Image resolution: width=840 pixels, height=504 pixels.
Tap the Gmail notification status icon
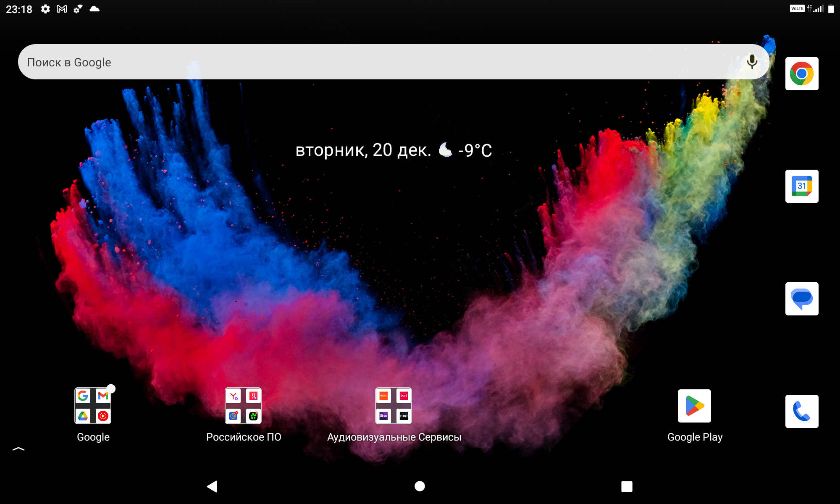point(62,9)
